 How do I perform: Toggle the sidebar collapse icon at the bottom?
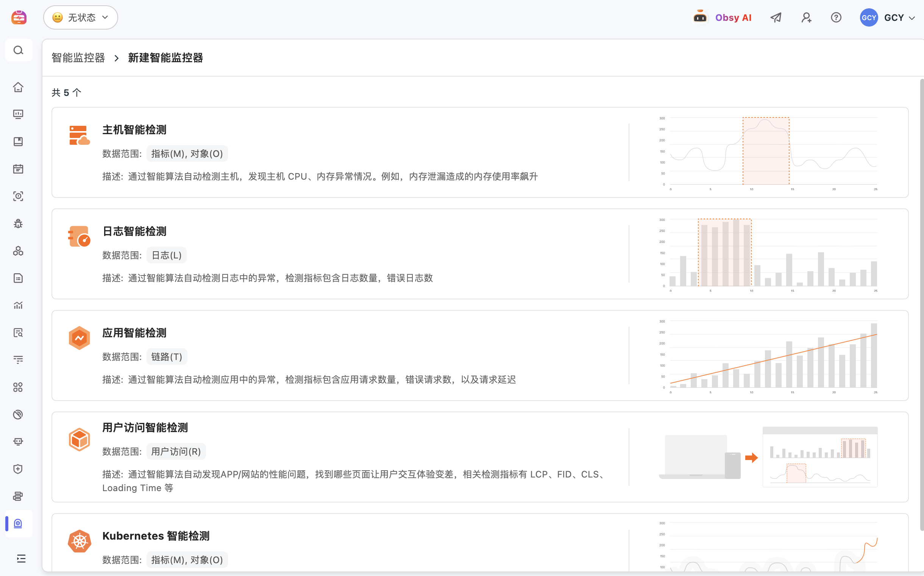[21, 559]
